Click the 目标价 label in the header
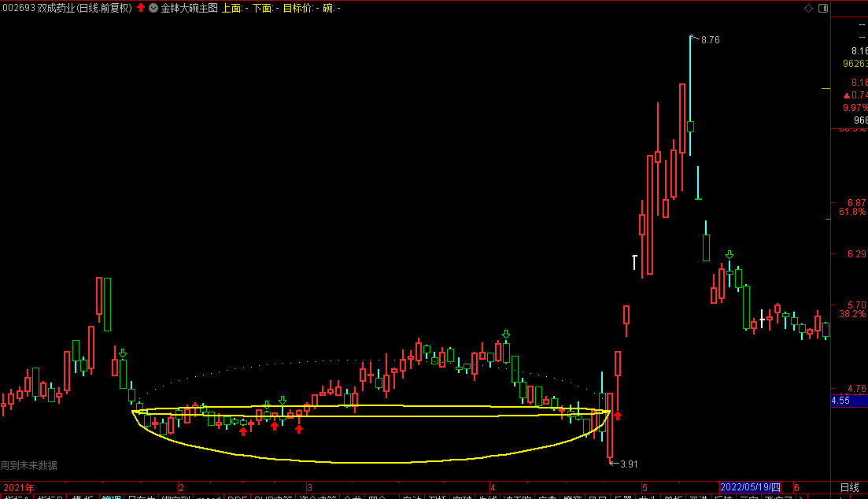The height and width of the screenshot is (499, 868). (301, 8)
